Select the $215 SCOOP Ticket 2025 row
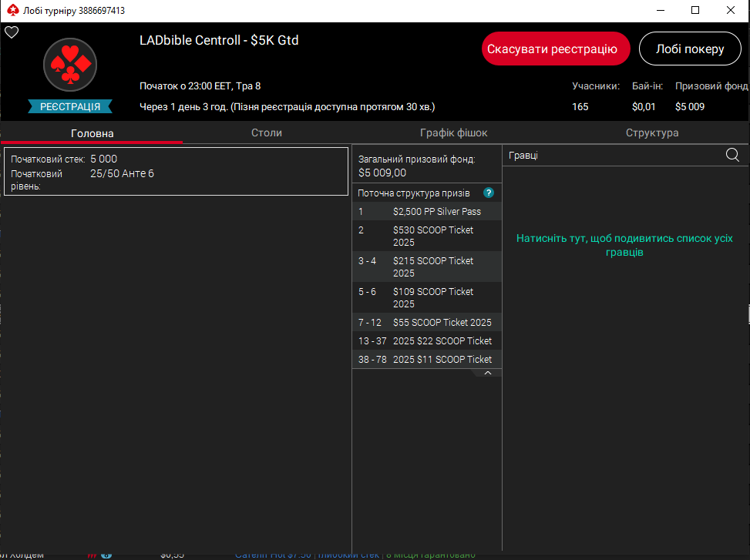Screen dimensions: 750x560 pyautogui.click(x=427, y=267)
